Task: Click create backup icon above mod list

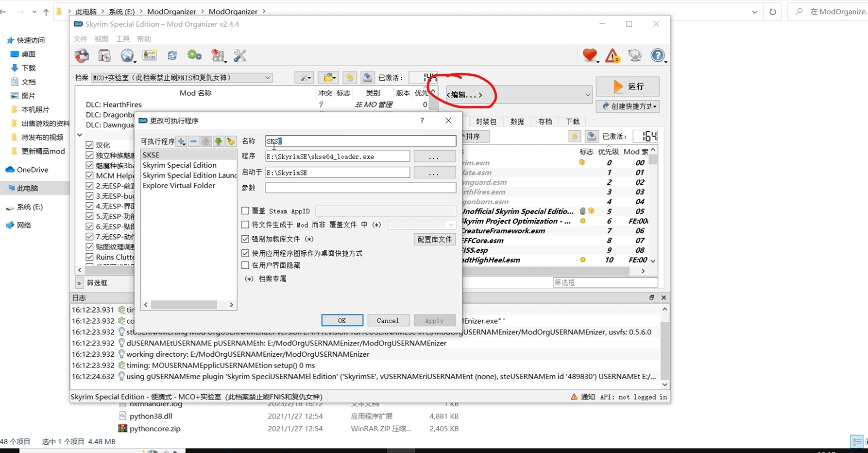Action: pyautogui.click(x=367, y=78)
